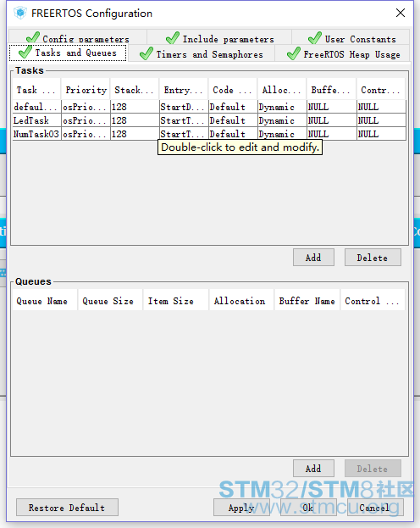Open the FreeRTOS Heap Usage tab
Screen dimensions: 420x528
[343, 54]
